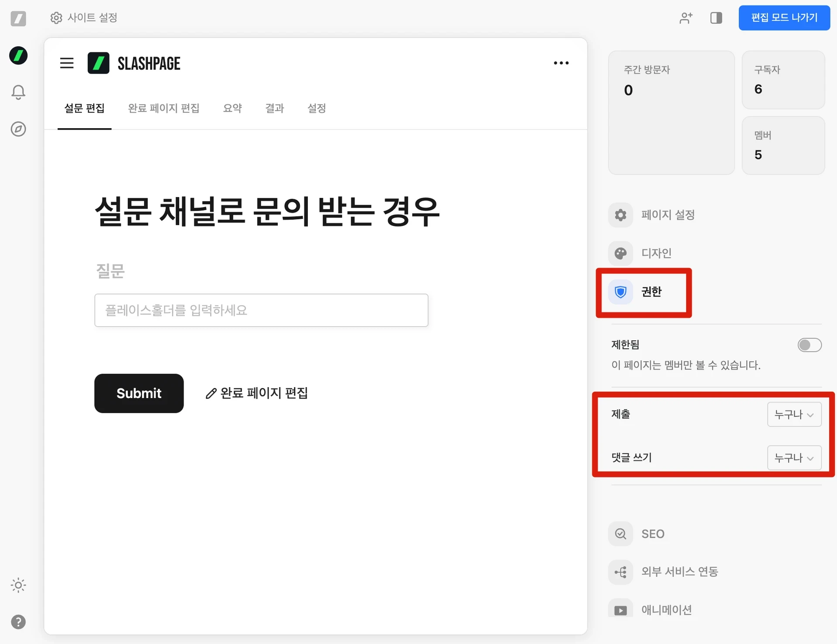Open the help question mark icon
This screenshot has width=837, height=644.
[18, 622]
